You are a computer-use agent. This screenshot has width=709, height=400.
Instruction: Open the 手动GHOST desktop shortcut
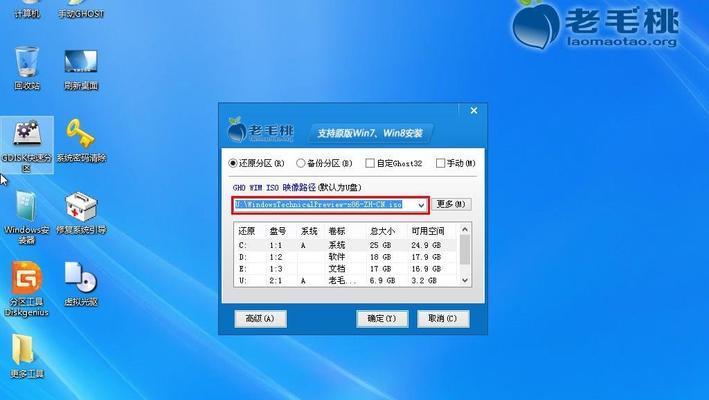(81, 9)
